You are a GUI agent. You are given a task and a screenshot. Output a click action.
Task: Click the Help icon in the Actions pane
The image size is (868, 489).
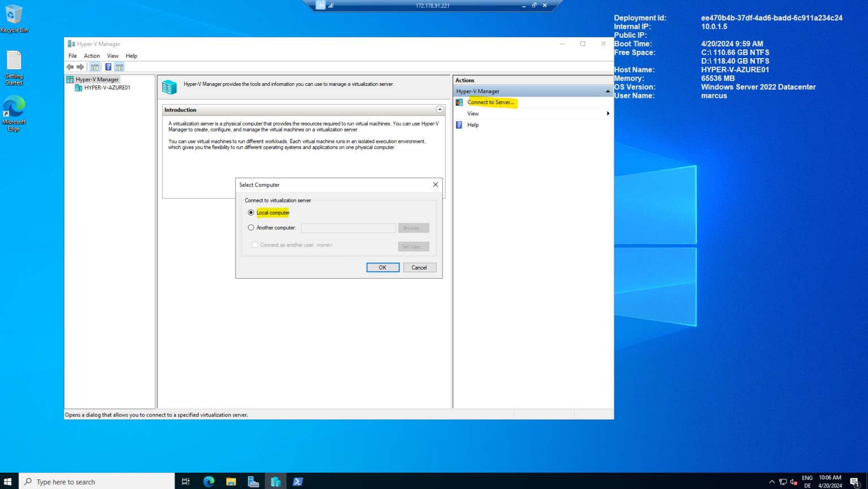click(459, 125)
